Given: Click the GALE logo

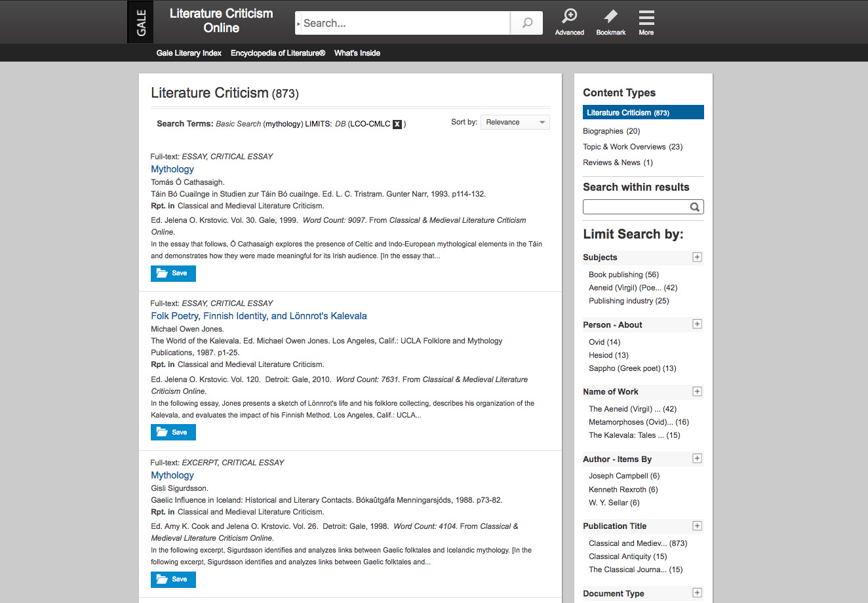Looking at the screenshot, I should pos(141,22).
